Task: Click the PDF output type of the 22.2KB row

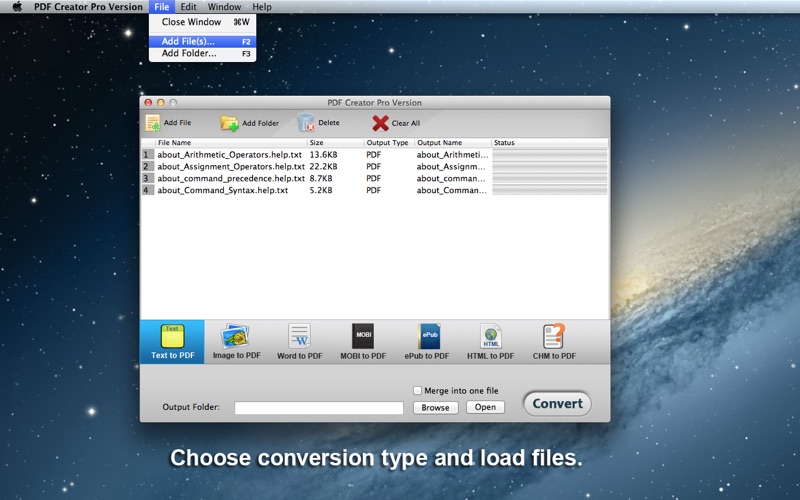Action: coord(373,166)
